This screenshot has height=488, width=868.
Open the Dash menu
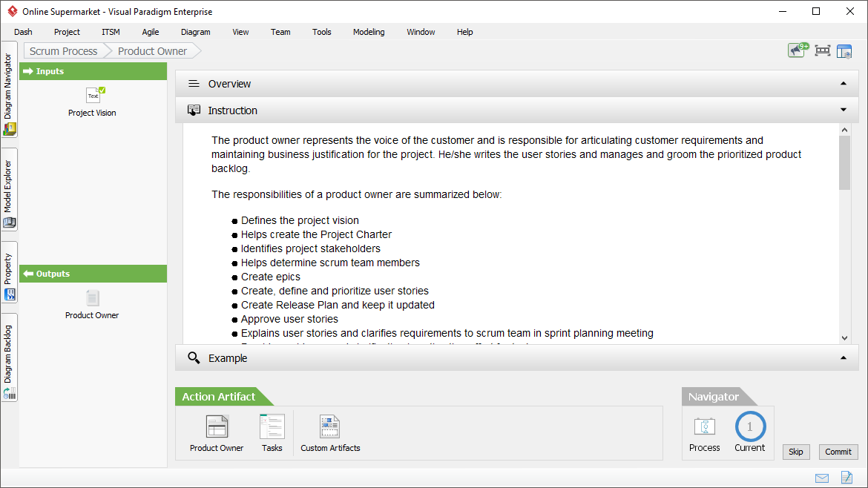point(23,32)
